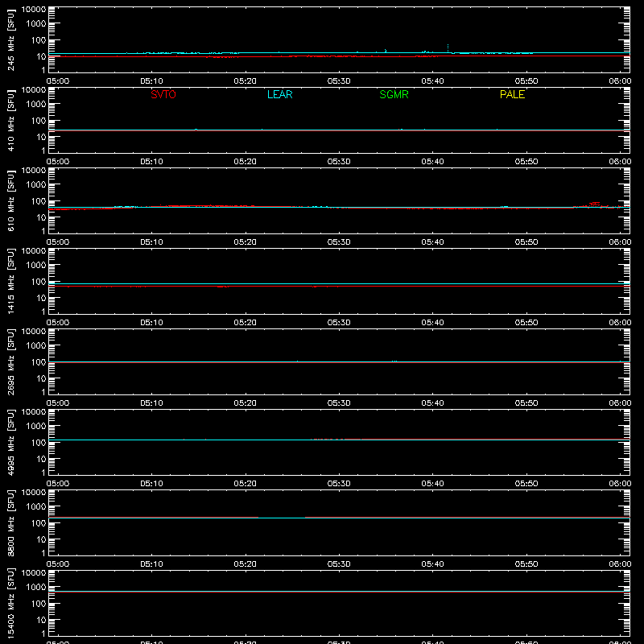Screen dimensions: 644x644
Task: Click the 05:20 tick label under 2695 MHz plot
Action: (x=246, y=403)
